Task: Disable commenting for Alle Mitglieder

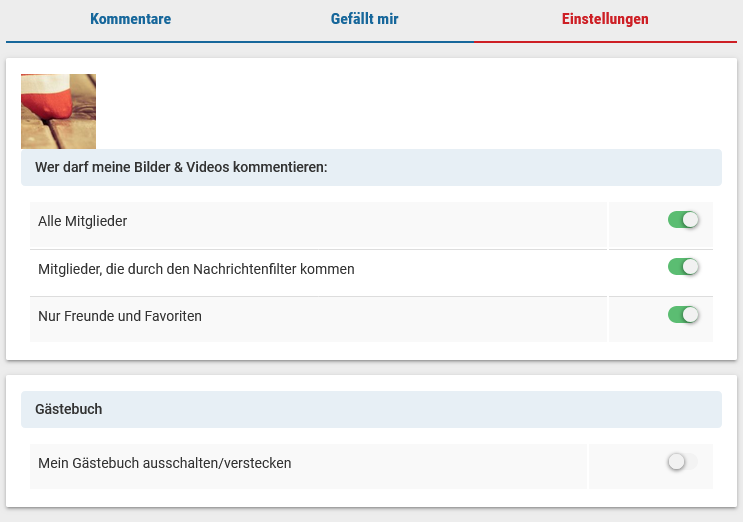Action: pos(683,220)
